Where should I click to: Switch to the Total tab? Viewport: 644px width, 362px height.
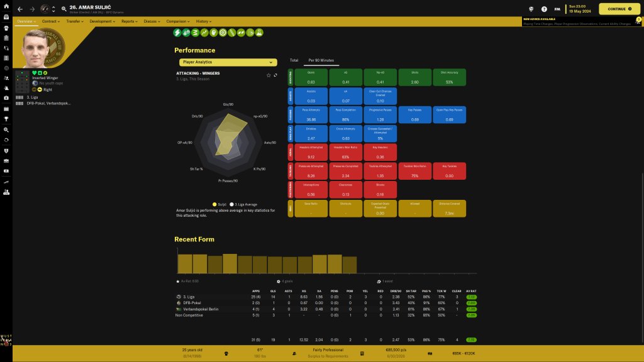294,60
